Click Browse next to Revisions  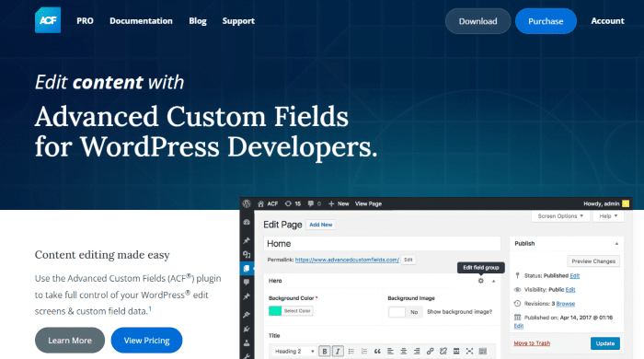coord(566,304)
